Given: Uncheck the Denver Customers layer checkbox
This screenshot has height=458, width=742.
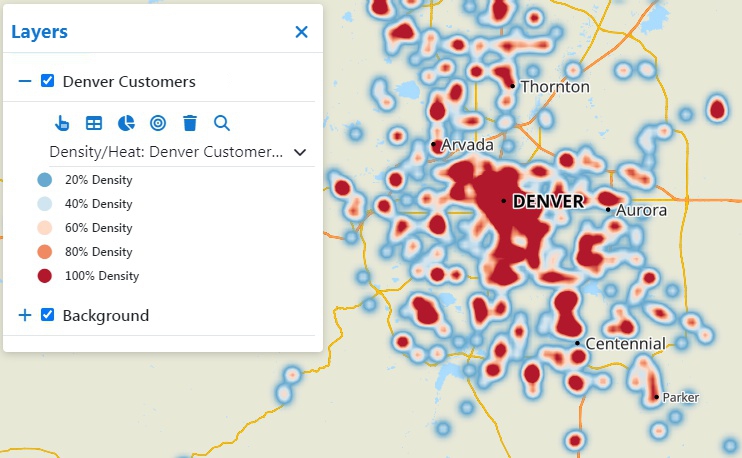Looking at the screenshot, I should coord(47,81).
